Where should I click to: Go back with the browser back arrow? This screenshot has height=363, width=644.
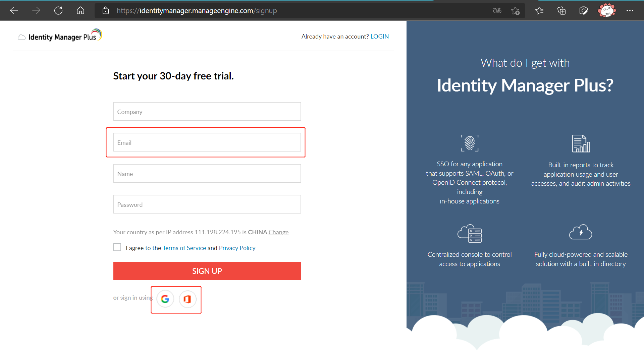(14, 11)
